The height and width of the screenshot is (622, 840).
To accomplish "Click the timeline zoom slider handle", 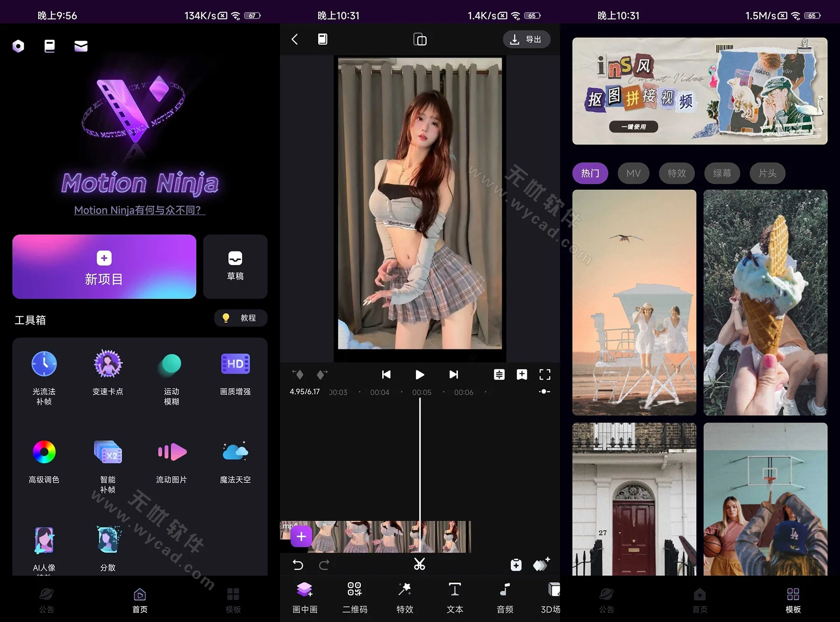I will point(544,391).
